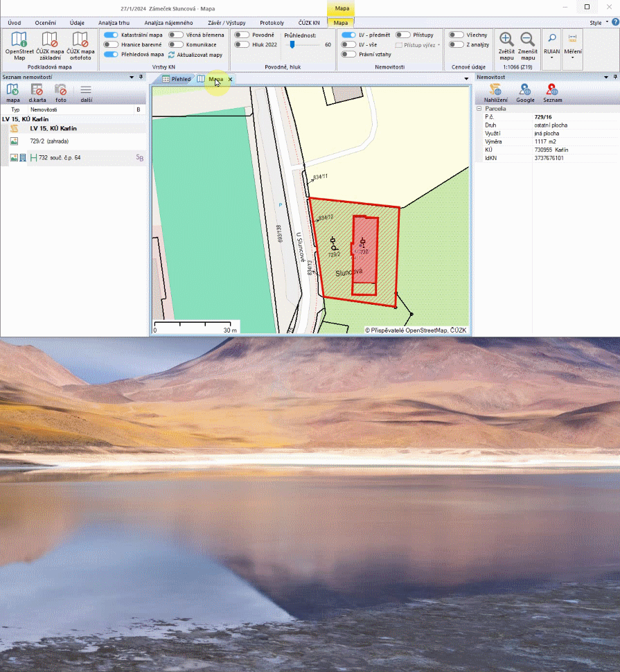Screen dimensions: 620x672
Task: Click SB marker on parcel 732 row
Action: pos(140,158)
